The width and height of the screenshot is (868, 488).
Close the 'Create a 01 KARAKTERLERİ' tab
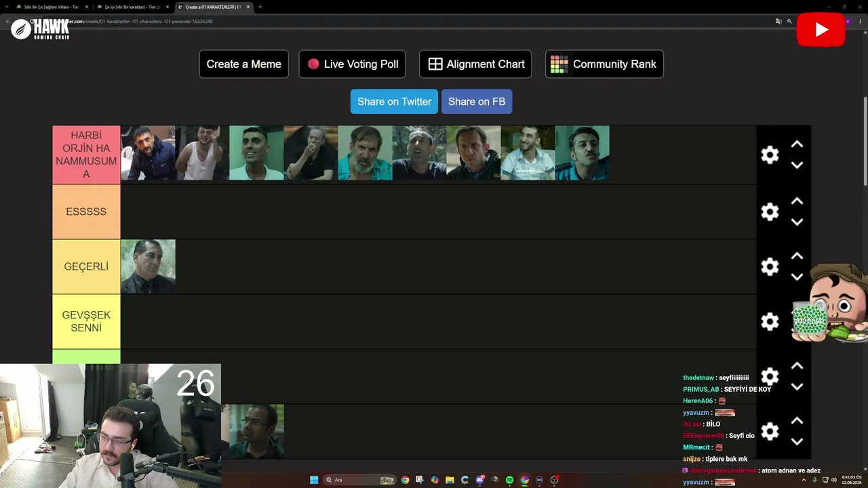(x=248, y=7)
